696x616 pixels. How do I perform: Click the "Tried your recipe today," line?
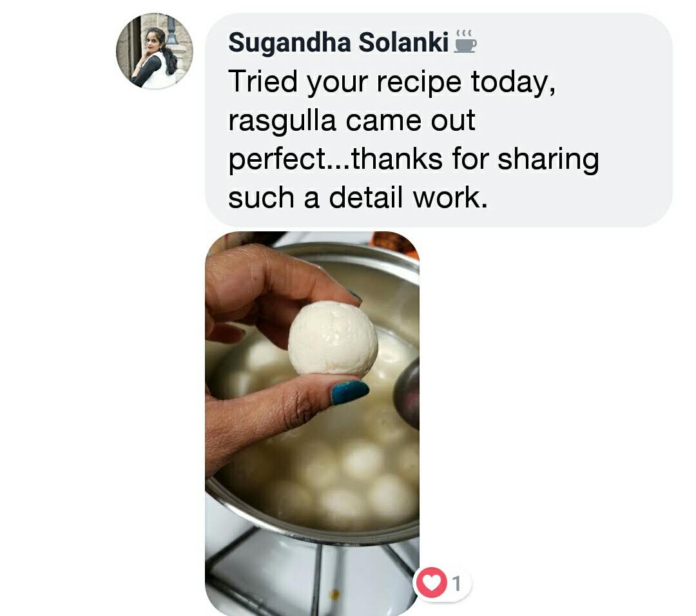pyautogui.click(x=392, y=82)
